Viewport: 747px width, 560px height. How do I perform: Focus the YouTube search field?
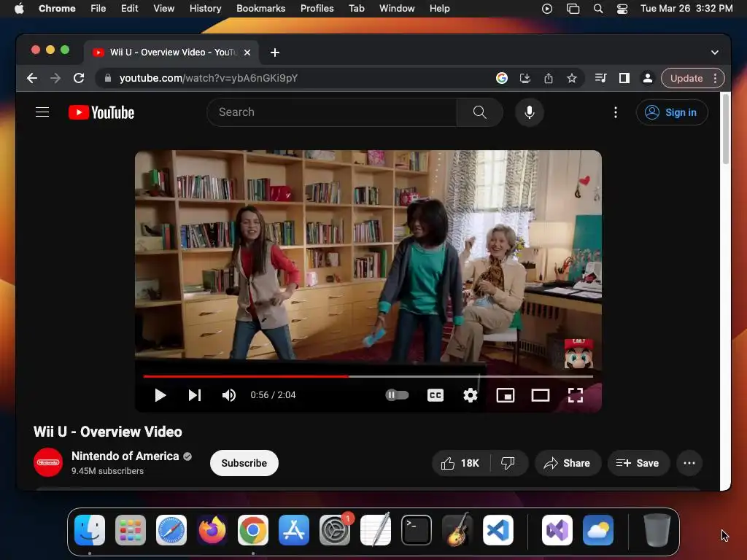tap(332, 112)
